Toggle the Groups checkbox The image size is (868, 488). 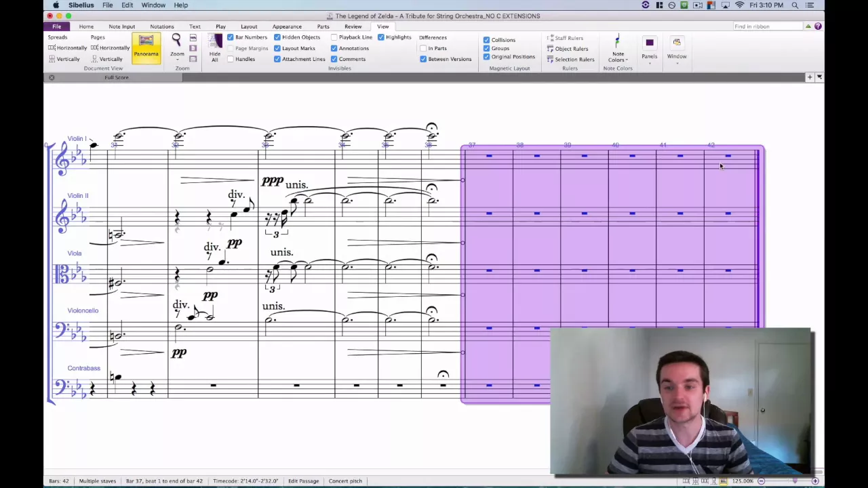(486, 48)
